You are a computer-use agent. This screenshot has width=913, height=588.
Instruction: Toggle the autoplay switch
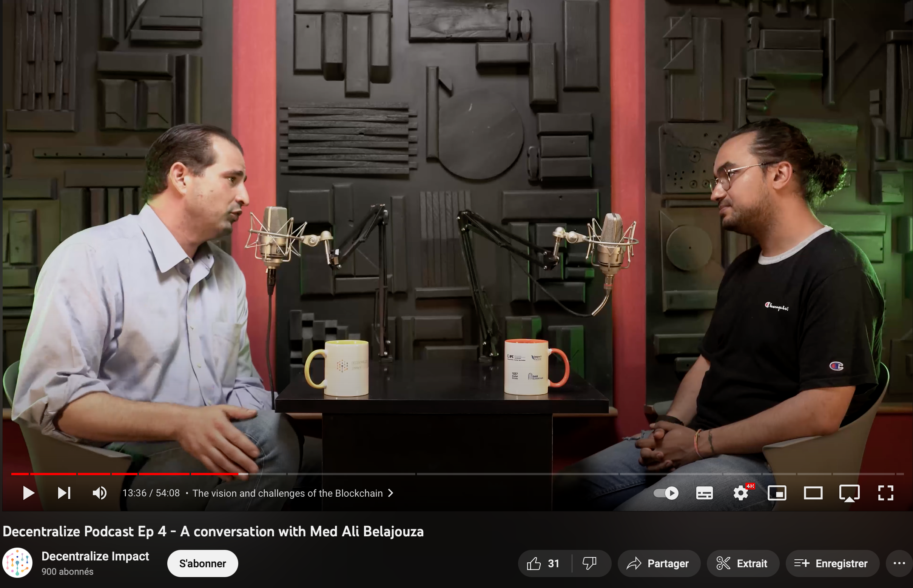pos(666,493)
